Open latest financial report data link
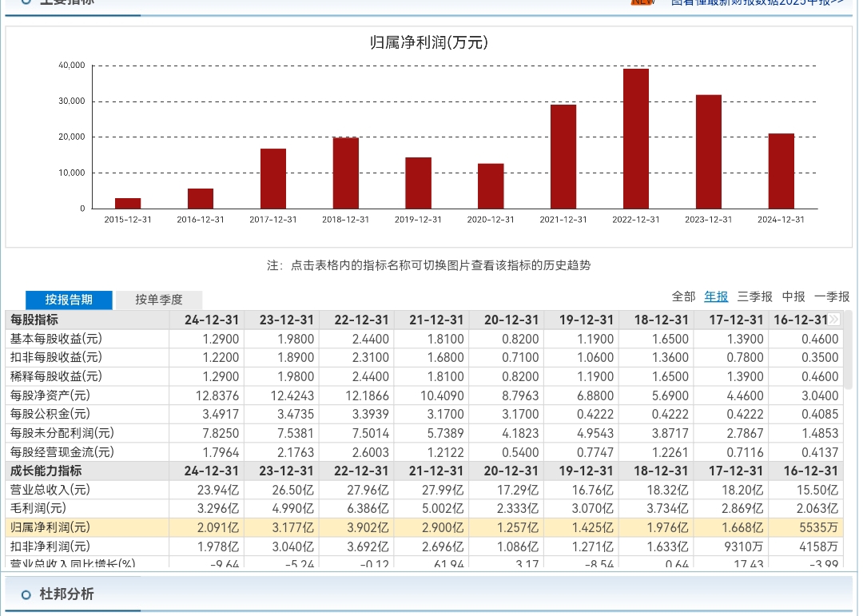This screenshot has height=616, width=863. (x=758, y=2)
